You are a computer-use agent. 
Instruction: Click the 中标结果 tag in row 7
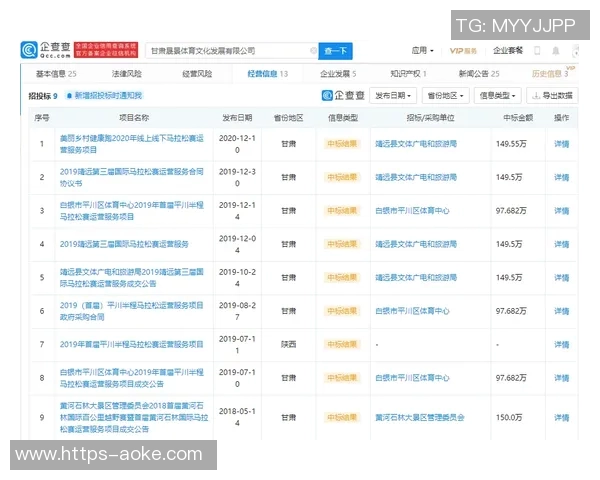coord(342,344)
